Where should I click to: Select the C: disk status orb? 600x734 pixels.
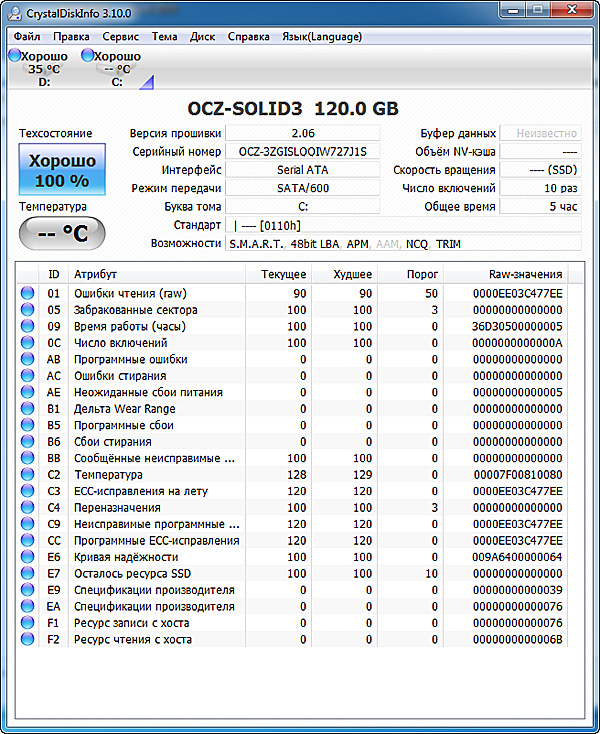(87, 56)
